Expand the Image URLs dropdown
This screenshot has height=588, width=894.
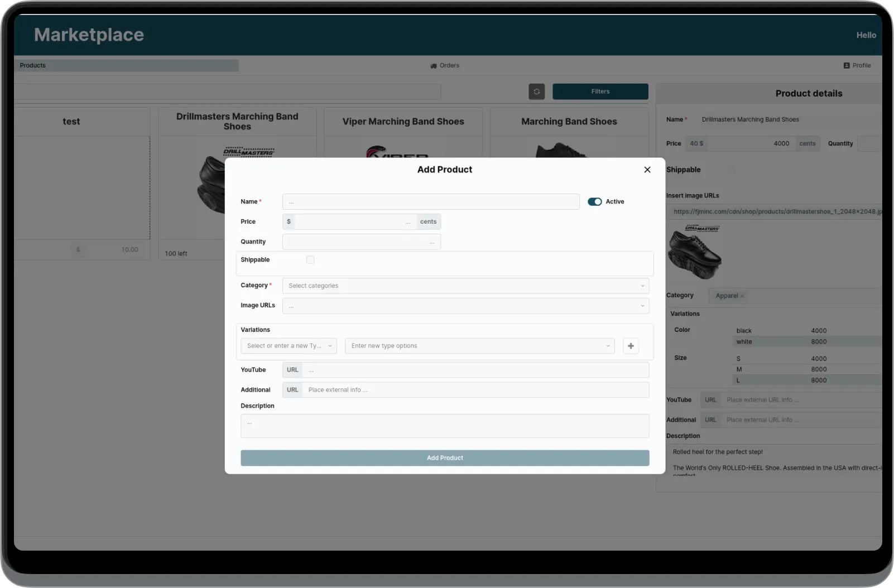tap(465, 306)
